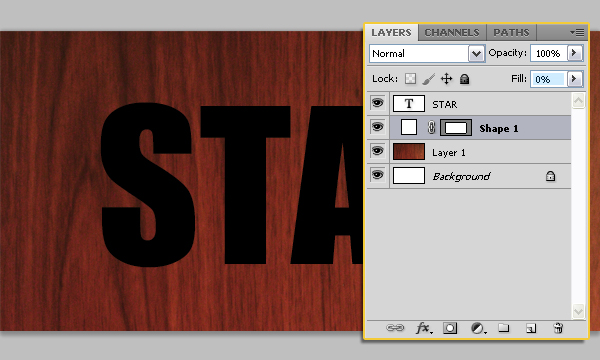Select the Layer 1 name
Image resolution: width=600 pixels, height=360 pixels.
click(x=449, y=153)
